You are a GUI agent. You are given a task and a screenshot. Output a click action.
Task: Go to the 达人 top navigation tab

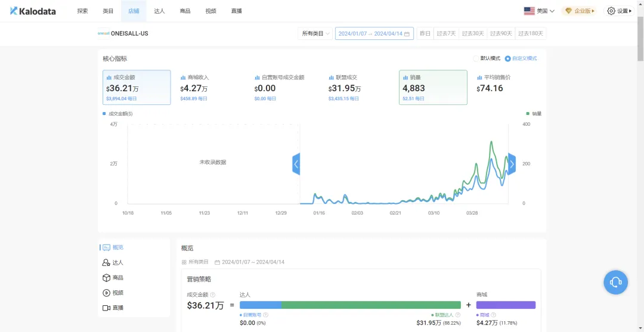(x=159, y=11)
